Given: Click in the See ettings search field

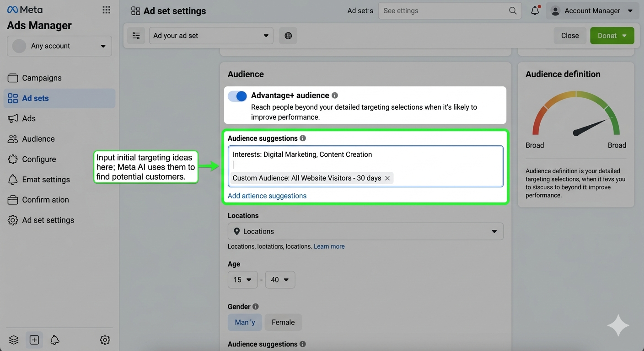Looking at the screenshot, I should (450, 11).
